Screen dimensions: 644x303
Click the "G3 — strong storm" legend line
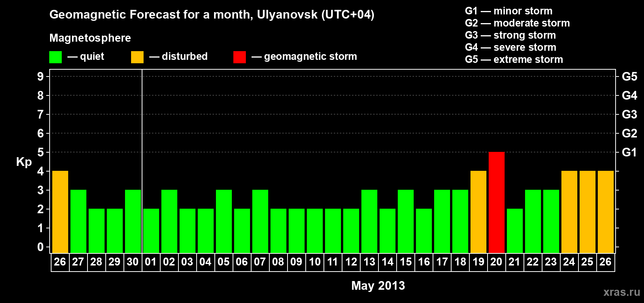pyautogui.click(x=510, y=35)
